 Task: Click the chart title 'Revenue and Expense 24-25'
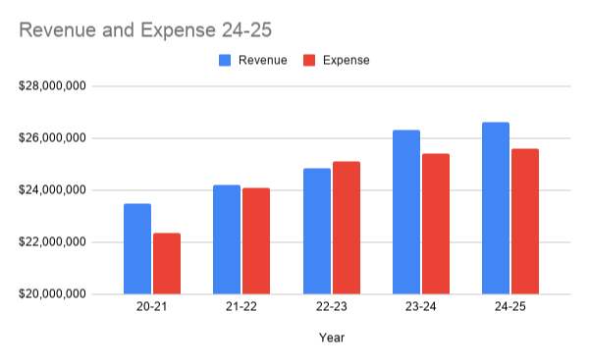point(145,30)
